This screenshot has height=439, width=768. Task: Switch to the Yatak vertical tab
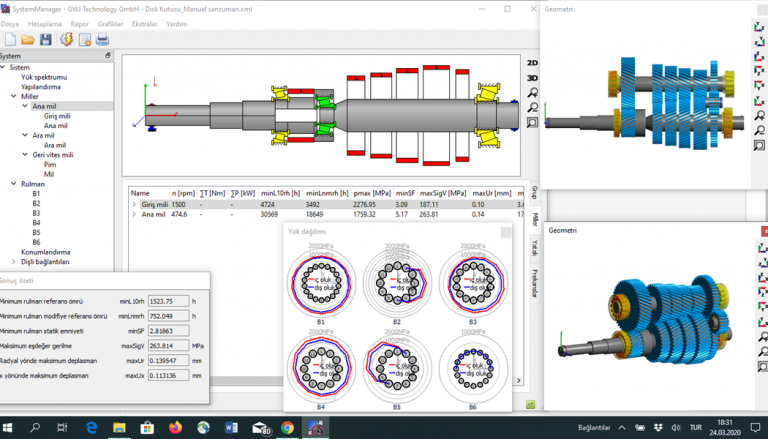(535, 248)
